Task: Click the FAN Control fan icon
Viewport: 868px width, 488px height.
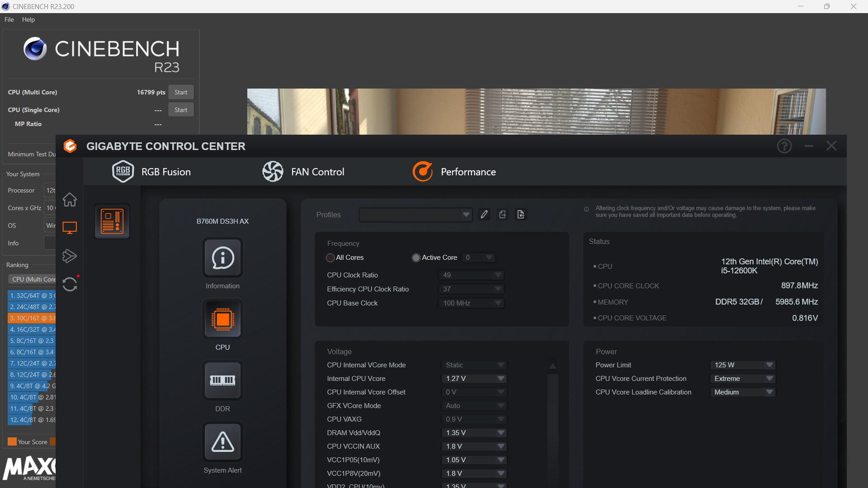Action: (x=273, y=172)
